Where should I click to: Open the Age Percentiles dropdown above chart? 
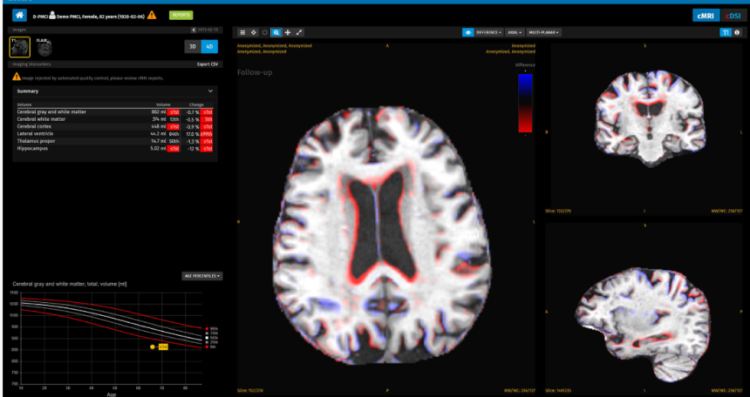202,276
